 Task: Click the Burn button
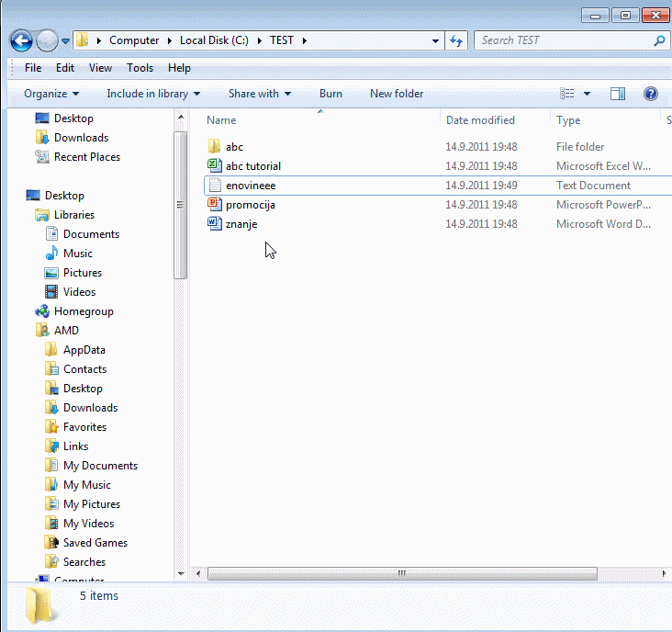click(x=330, y=94)
